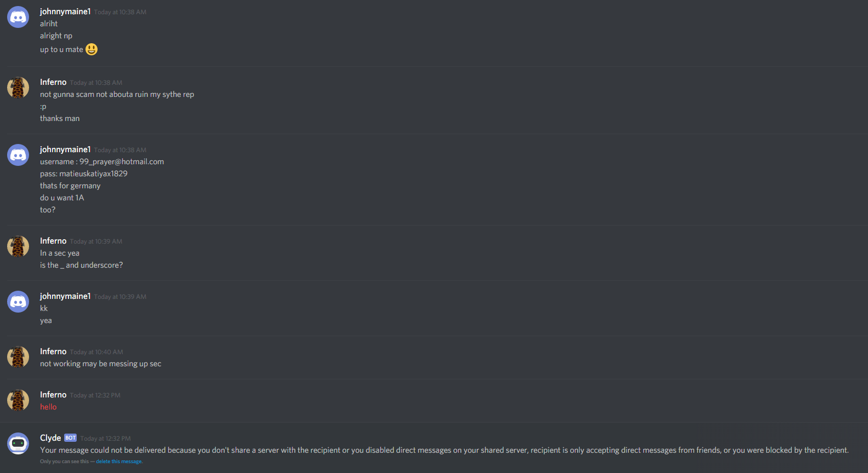This screenshot has width=868, height=473.
Task: Click johnnymaine1's avatar beside the username message
Action: point(18,155)
